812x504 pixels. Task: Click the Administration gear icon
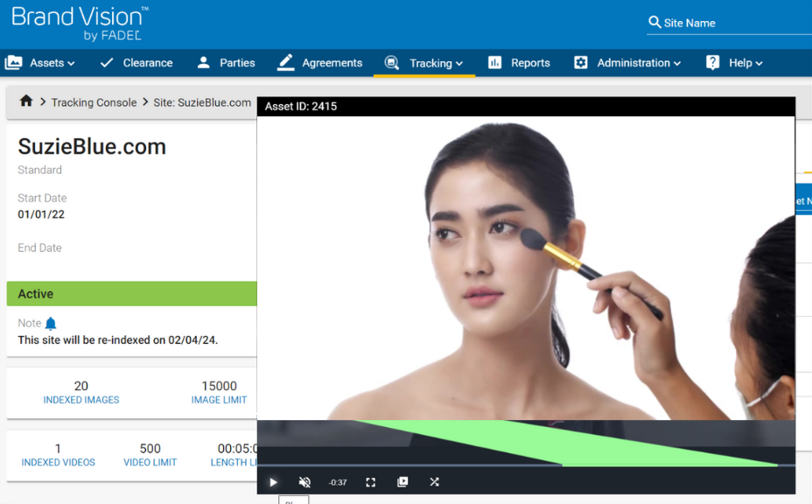(580, 63)
